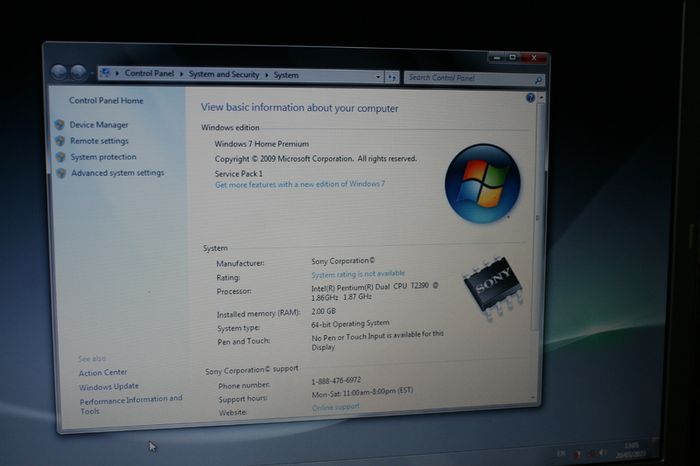Expand arrow after System and Security breadcrumb

267,75
